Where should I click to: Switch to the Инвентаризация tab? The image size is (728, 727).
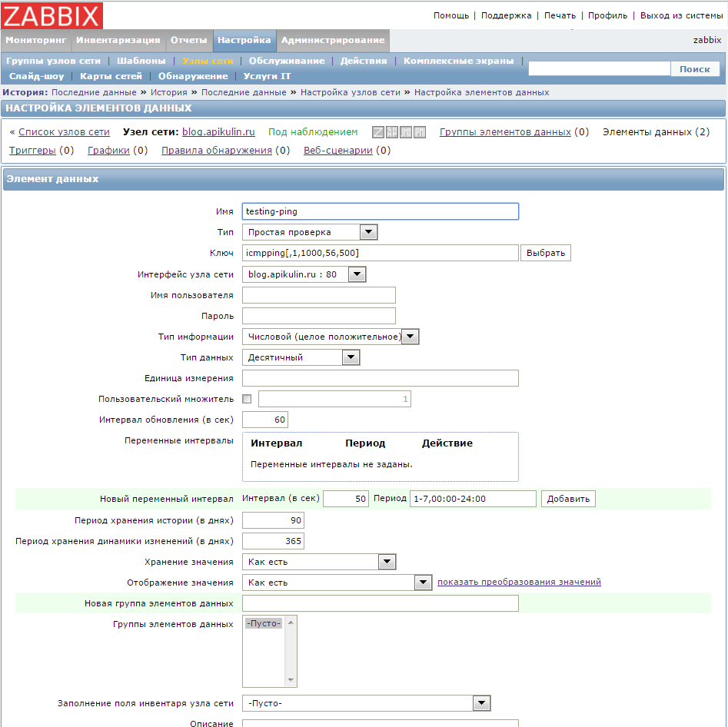tap(118, 41)
